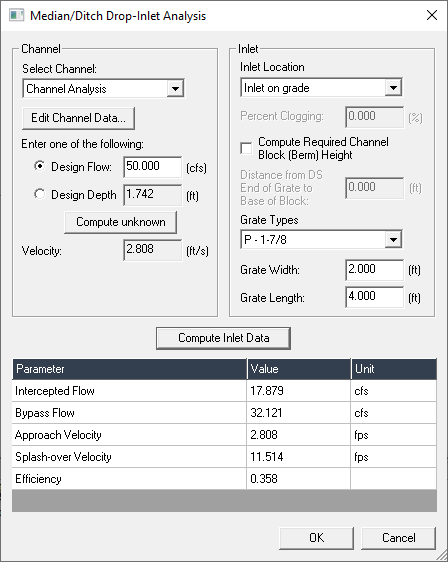The width and height of the screenshot is (448, 562).
Task: Click the Compute Inlet Data button
Action: [x=223, y=338]
